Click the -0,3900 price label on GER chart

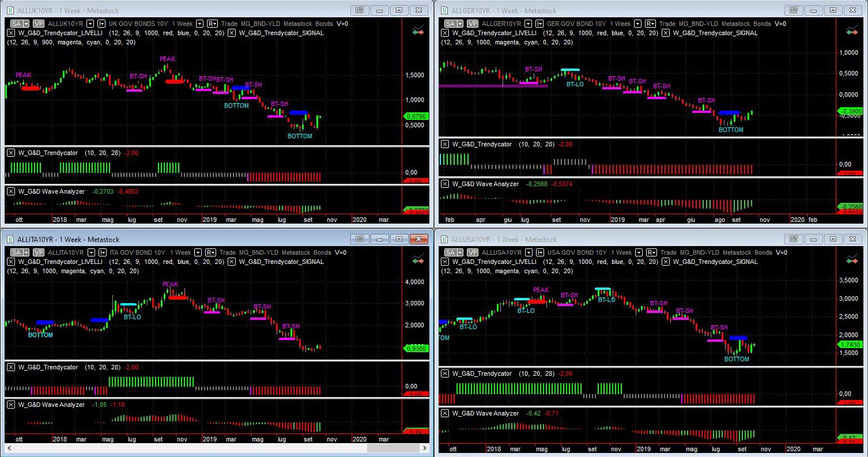pos(850,111)
